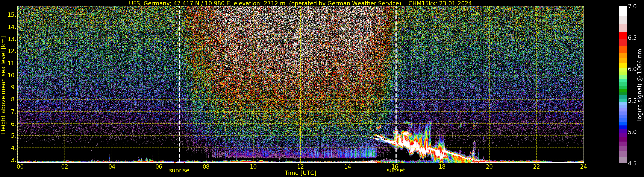Click the '9.' height axis tick label

14,87
